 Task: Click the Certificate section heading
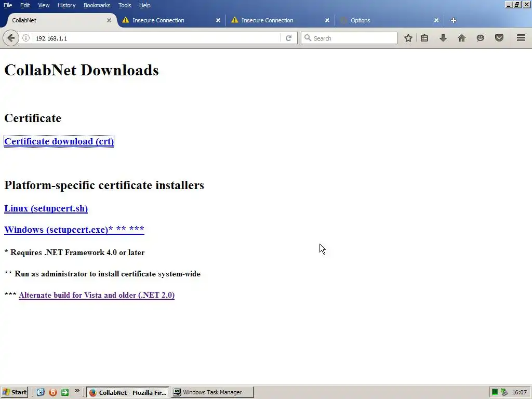point(33,118)
